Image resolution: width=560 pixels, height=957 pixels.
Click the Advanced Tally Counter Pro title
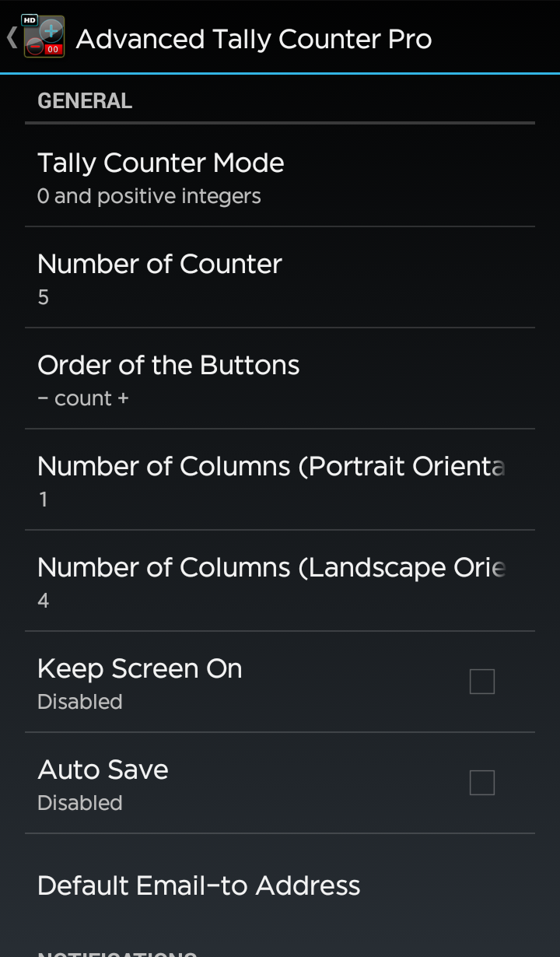(254, 39)
